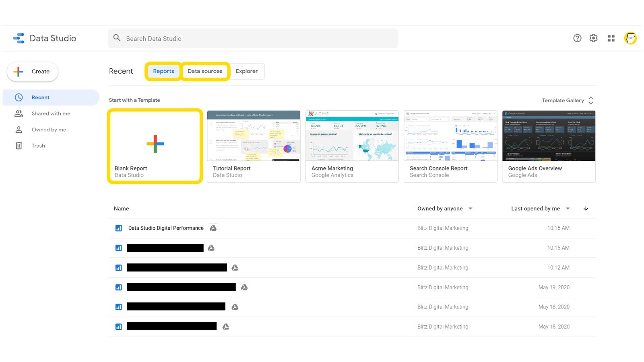Expand the Template Gallery
The width and height of the screenshot is (644, 362).
click(568, 101)
